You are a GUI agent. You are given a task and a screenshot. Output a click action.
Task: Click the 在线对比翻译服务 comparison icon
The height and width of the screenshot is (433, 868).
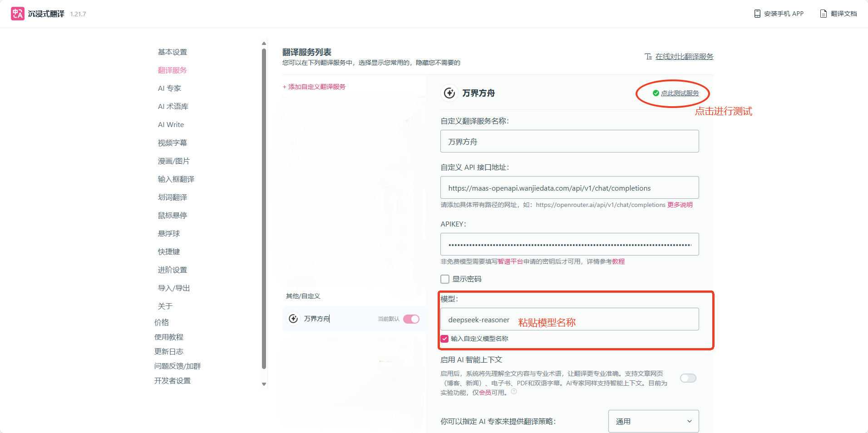tap(649, 56)
